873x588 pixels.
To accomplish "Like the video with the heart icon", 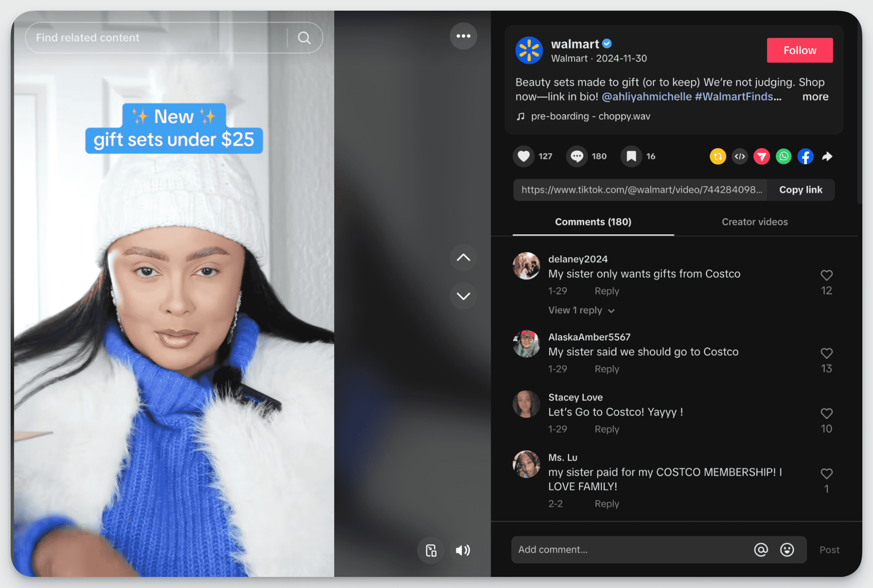I will point(524,156).
